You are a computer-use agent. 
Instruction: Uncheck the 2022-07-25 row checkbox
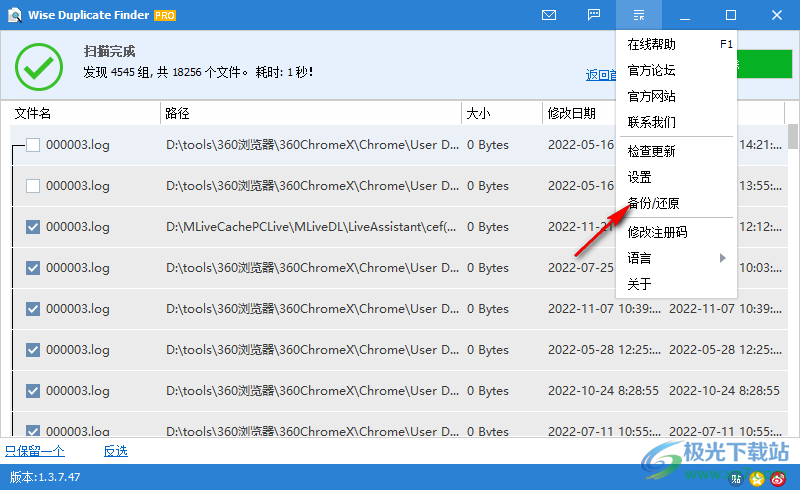[33, 267]
